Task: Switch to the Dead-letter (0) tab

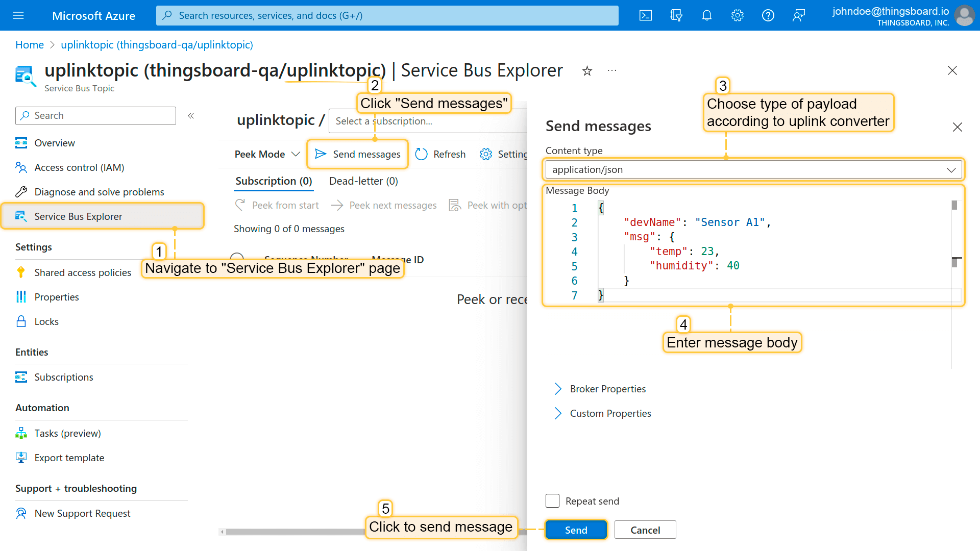Action: coord(363,181)
